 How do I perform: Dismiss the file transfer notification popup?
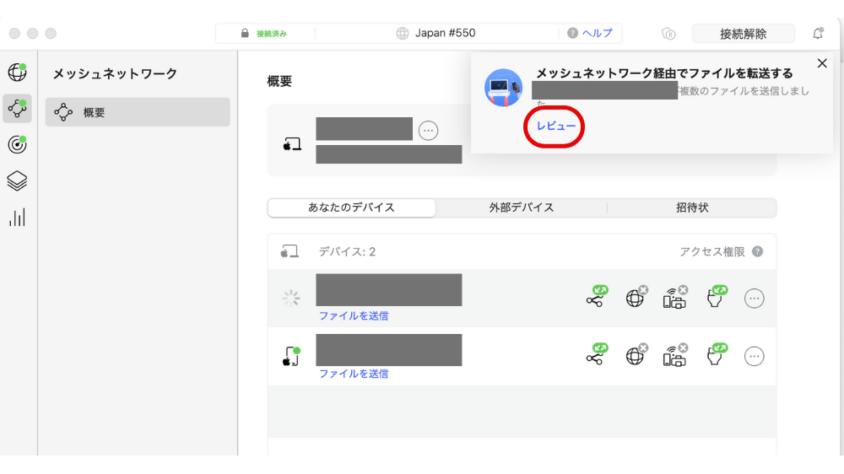coord(822,64)
